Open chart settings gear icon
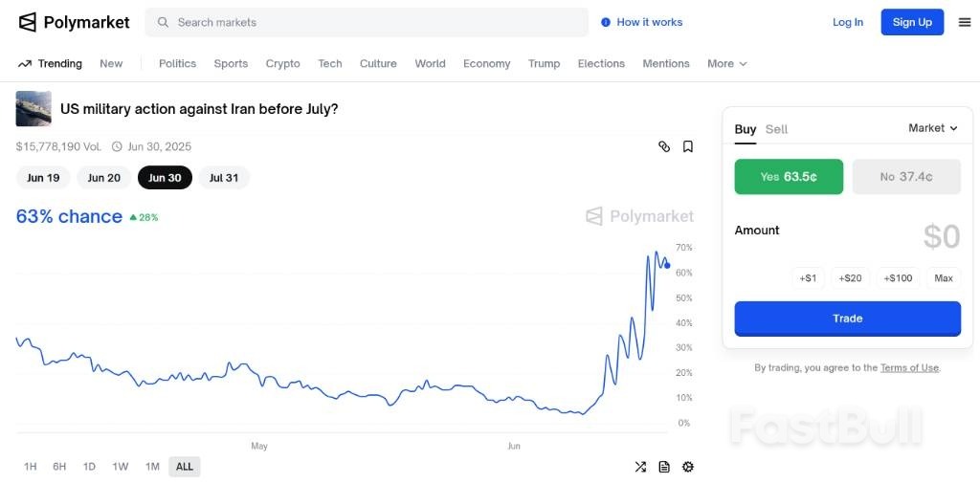980x484 pixels. [687, 467]
